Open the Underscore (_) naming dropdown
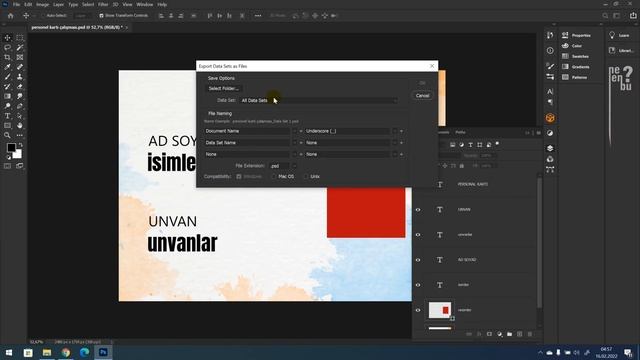 (x=351, y=131)
